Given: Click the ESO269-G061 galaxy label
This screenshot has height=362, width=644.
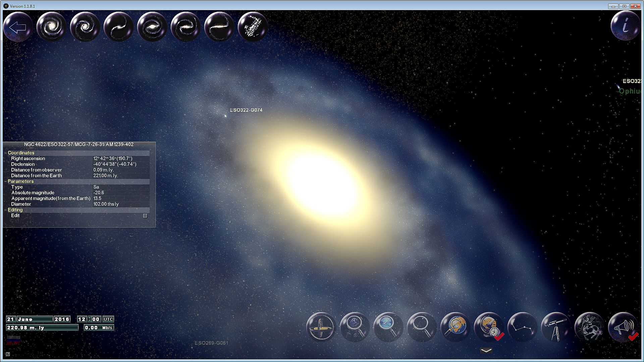Looking at the screenshot, I should coord(211,343).
